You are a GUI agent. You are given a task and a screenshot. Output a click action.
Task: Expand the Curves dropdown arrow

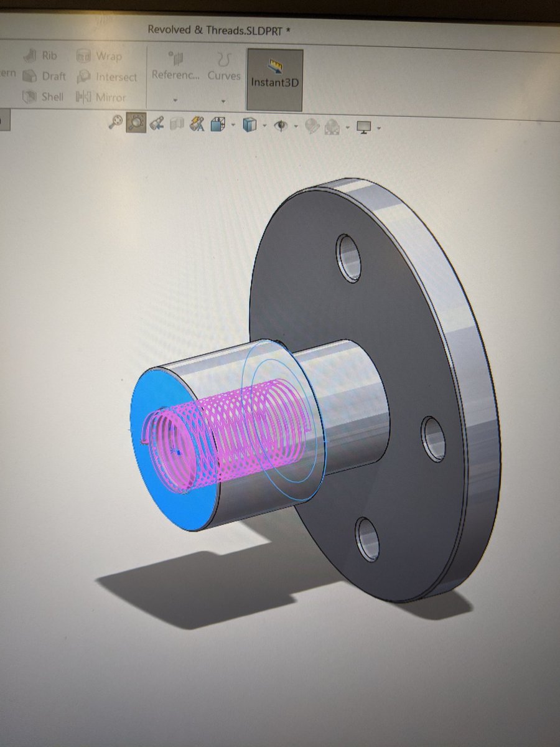click(223, 100)
